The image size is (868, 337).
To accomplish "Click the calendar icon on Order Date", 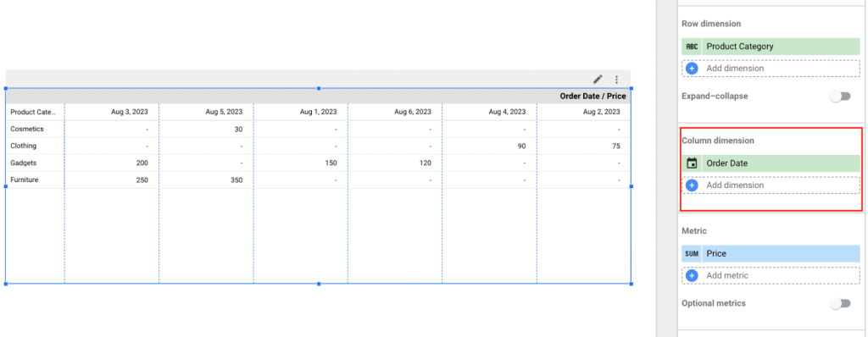I will click(692, 163).
